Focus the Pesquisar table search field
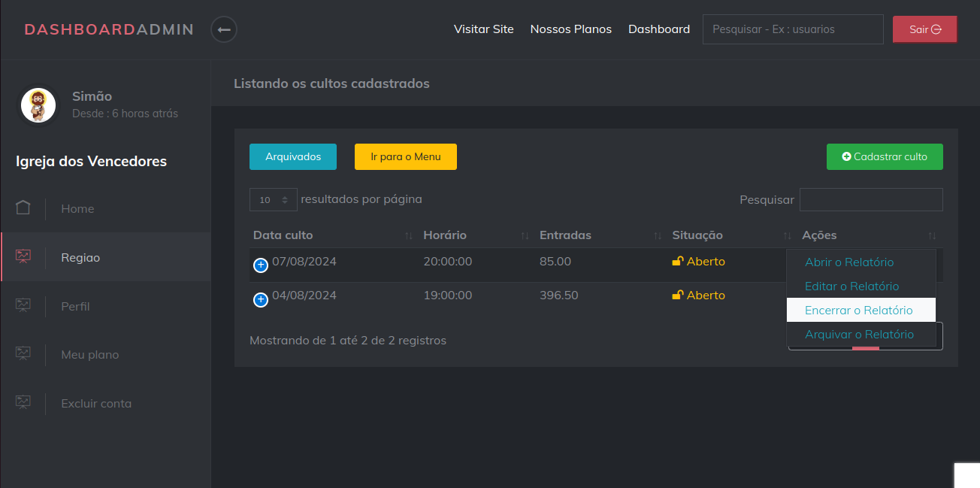The image size is (980, 488). (x=870, y=200)
